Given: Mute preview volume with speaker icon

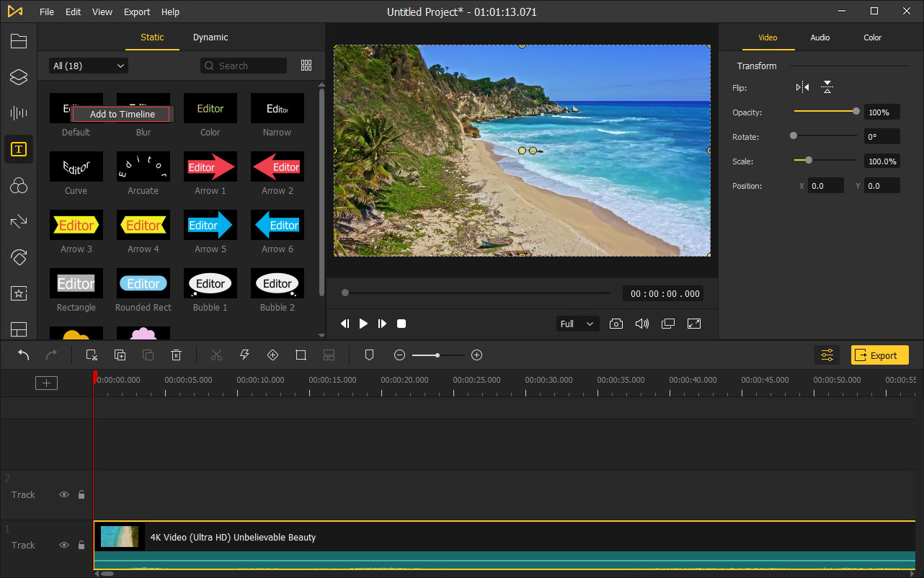Looking at the screenshot, I should coord(641,324).
